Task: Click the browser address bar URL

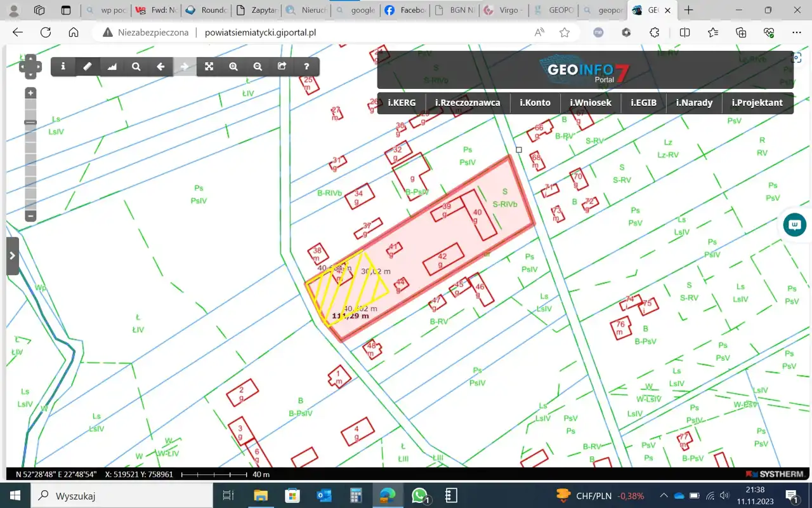Action: point(260,32)
